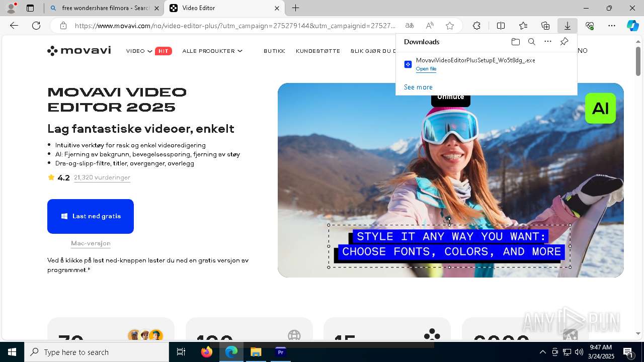Add this page to favorites star
Viewport: 644px width, 362px height.
coord(450,26)
